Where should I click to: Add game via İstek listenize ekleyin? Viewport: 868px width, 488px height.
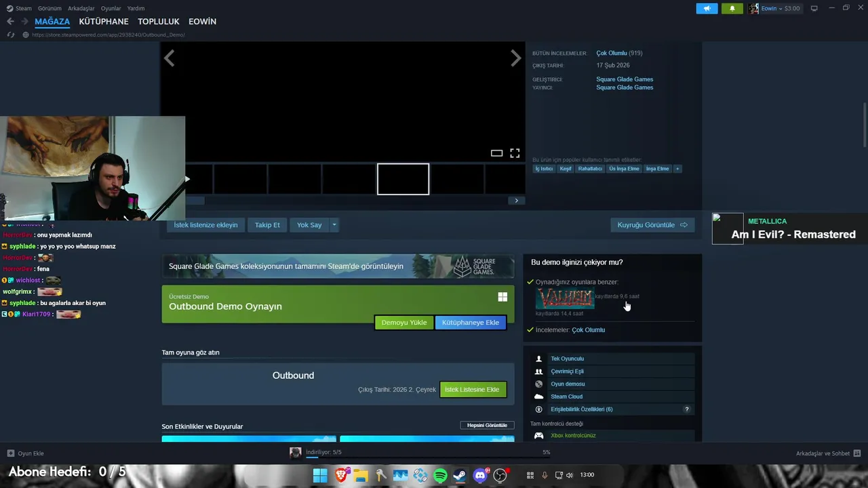click(205, 225)
